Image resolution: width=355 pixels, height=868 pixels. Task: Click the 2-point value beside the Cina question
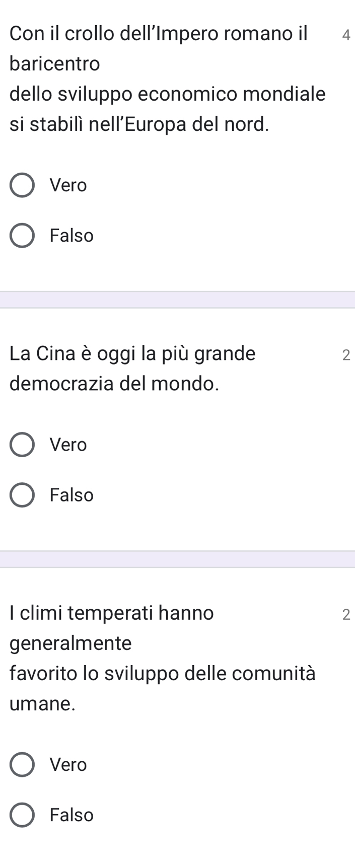[x=345, y=355]
